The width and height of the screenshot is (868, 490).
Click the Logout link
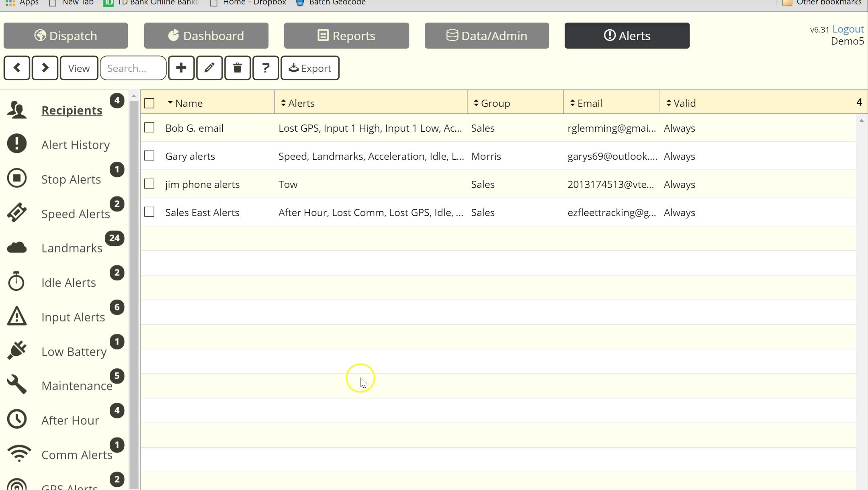[848, 29]
